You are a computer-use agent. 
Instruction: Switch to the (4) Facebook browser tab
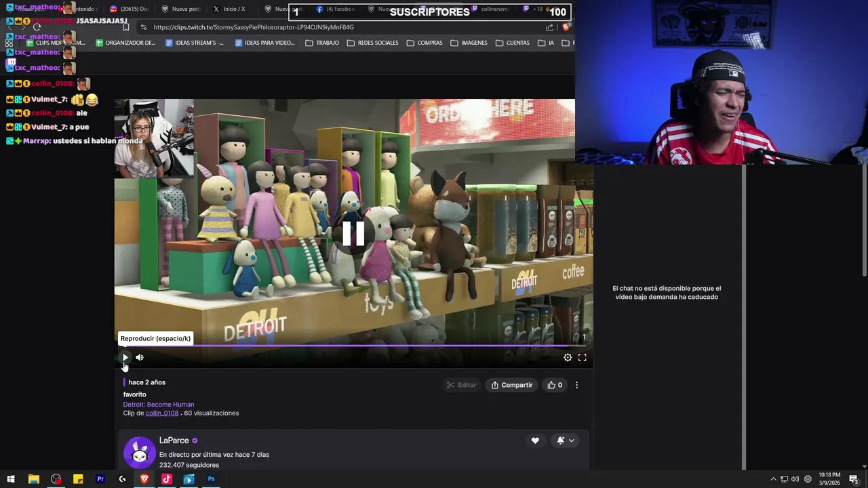(336, 9)
